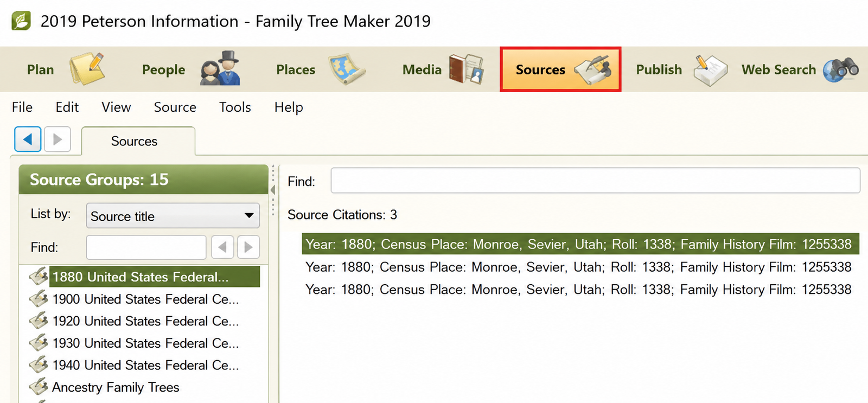This screenshot has width=868, height=403.
Task: Click next match arrow in source find
Action: point(248,247)
